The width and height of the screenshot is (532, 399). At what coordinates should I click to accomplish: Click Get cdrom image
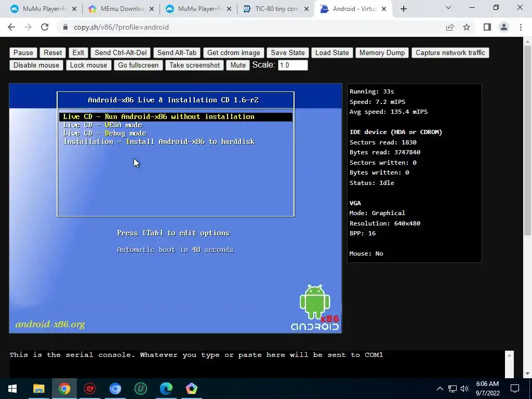[x=233, y=52]
